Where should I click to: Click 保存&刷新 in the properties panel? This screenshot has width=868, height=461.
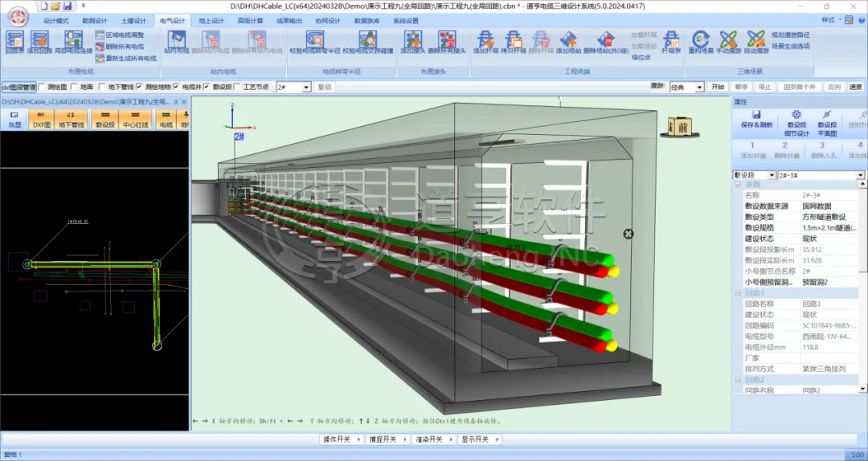pyautogui.click(x=756, y=119)
